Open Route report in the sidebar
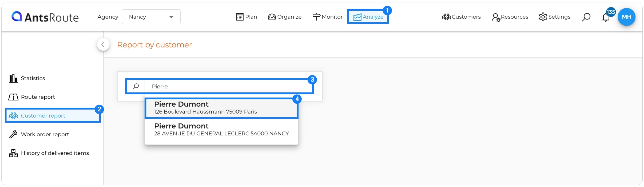 pyautogui.click(x=32, y=97)
